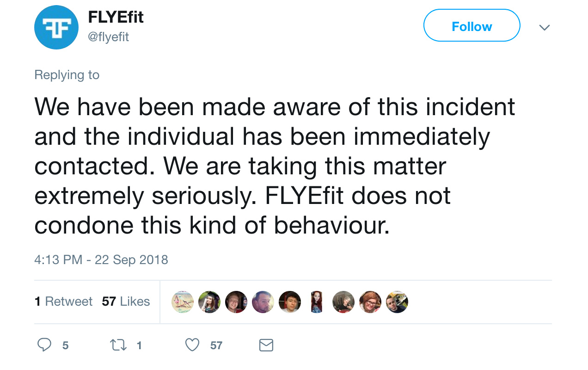Follow the FLYEfit account
Screen dimensions: 588x370
472,25
